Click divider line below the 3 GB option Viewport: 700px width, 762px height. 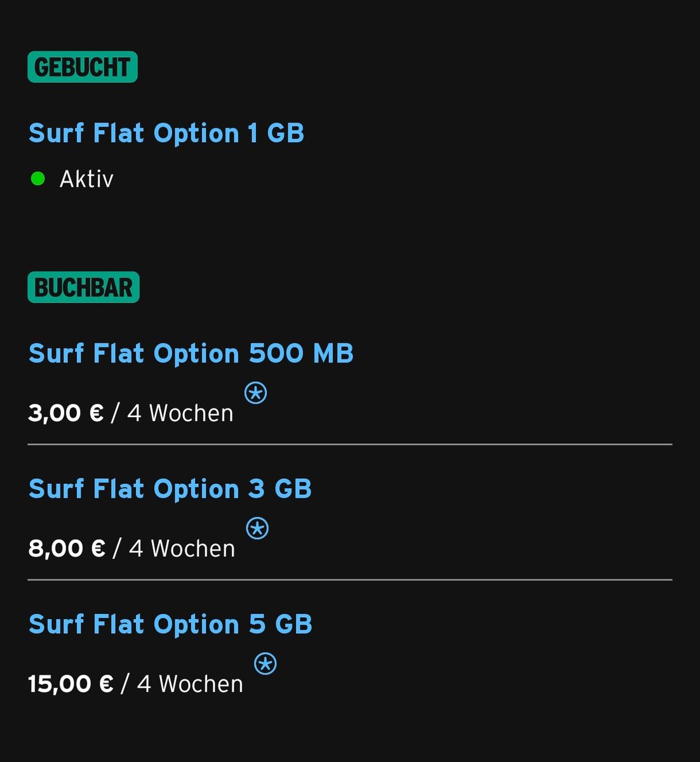coord(349,580)
